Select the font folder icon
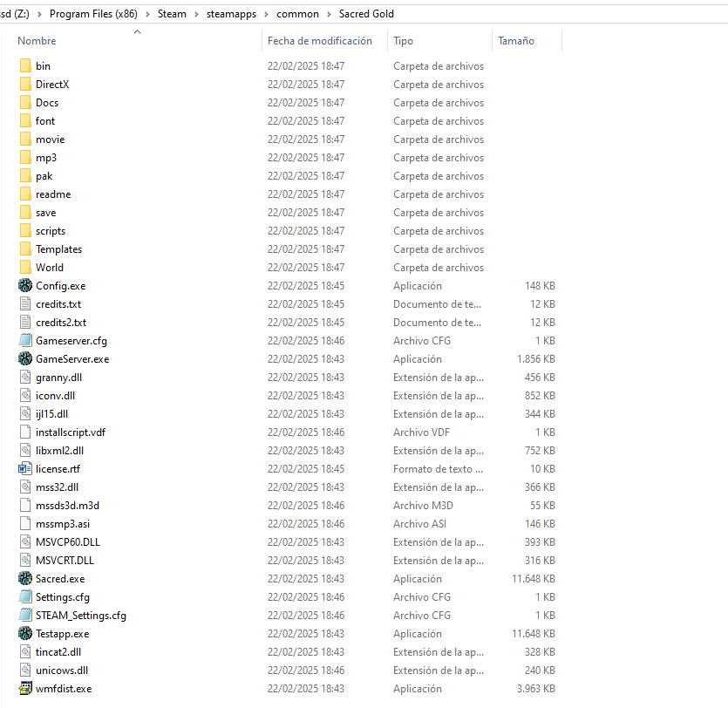The width and height of the screenshot is (728, 708). pos(25,120)
